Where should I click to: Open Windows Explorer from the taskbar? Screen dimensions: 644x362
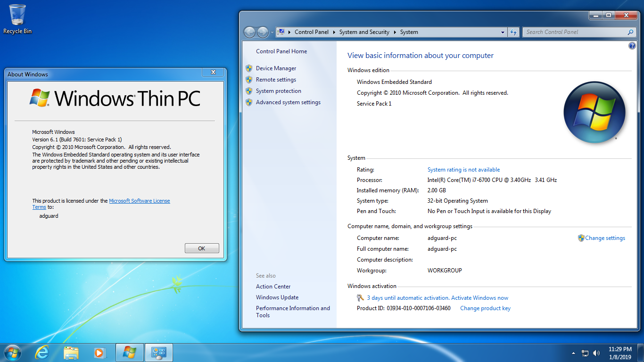pyautogui.click(x=71, y=353)
